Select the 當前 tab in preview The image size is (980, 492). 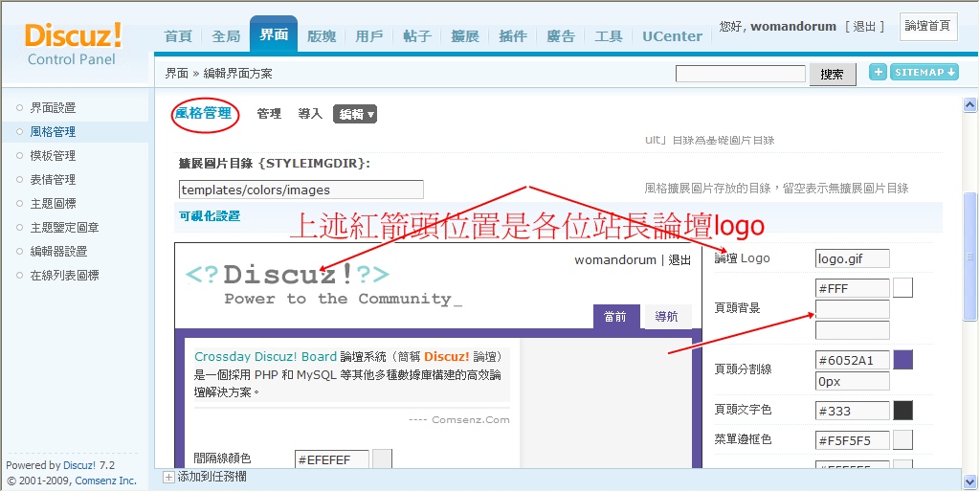point(615,316)
